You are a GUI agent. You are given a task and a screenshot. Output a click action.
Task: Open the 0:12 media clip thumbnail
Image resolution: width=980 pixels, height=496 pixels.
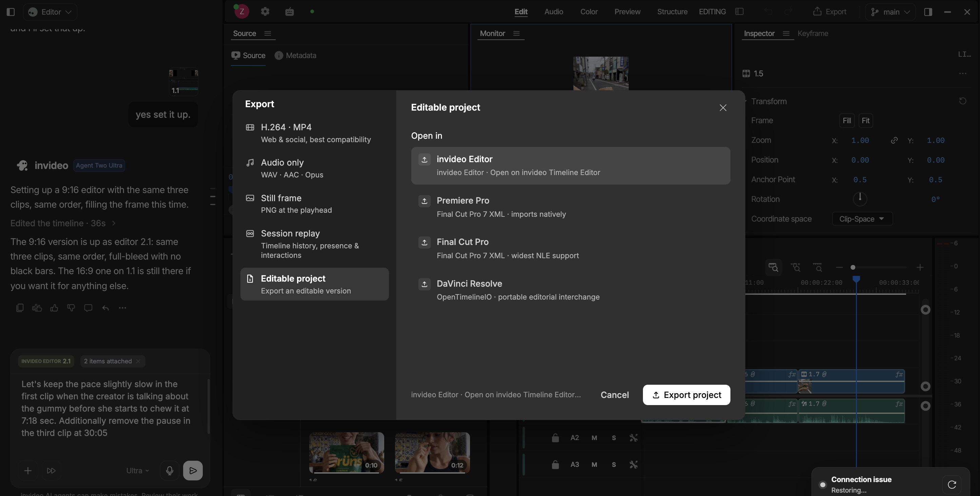(x=432, y=453)
